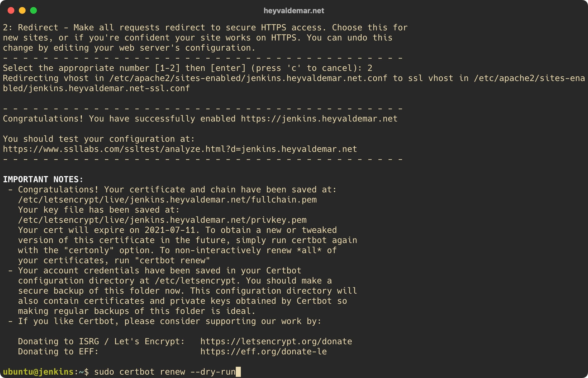The width and height of the screenshot is (588, 378).
Task: Click the terminal title bar area
Action: click(x=294, y=10)
